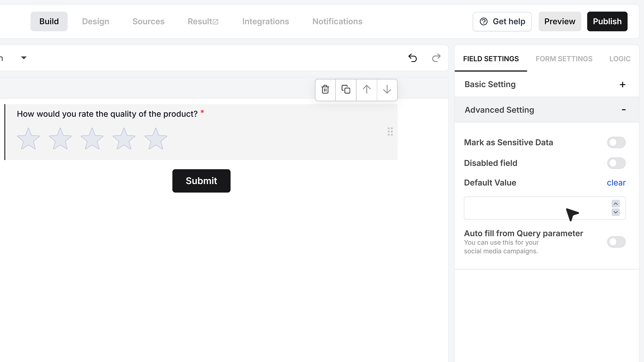Select the second rating star

tap(60, 139)
